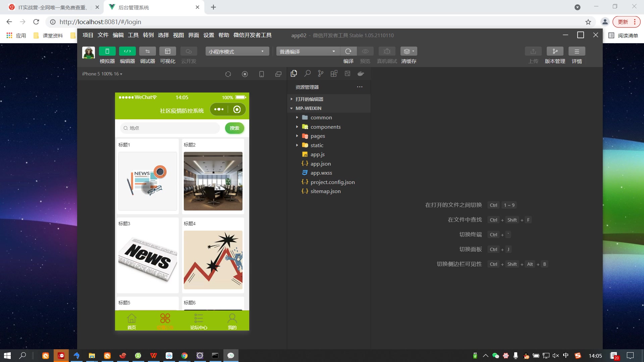Open the version management icon
The width and height of the screenshot is (644, 362).
pos(555,51)
